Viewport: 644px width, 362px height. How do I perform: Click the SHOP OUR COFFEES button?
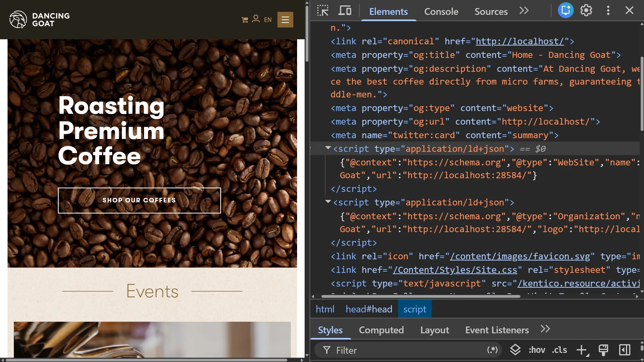point(139,200)
